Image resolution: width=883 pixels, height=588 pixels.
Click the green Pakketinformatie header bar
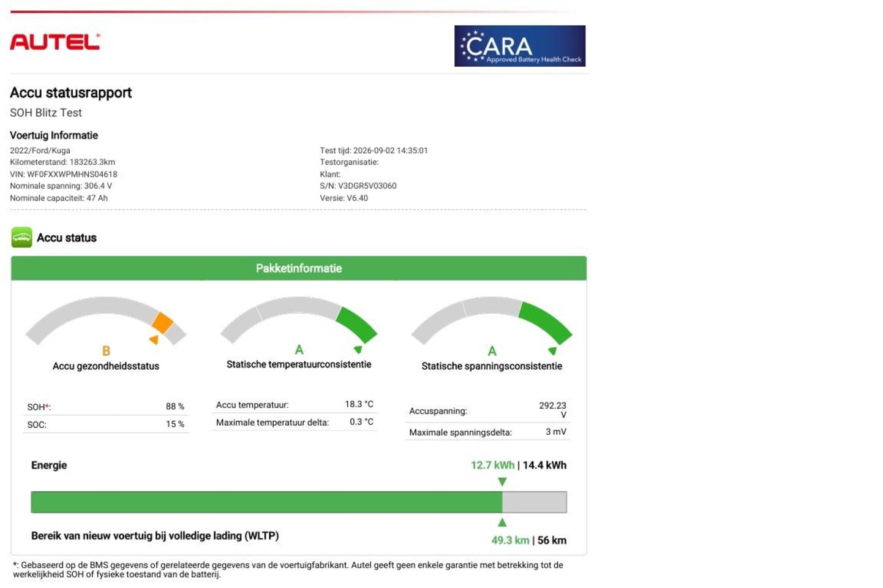(x=299, y=268)
